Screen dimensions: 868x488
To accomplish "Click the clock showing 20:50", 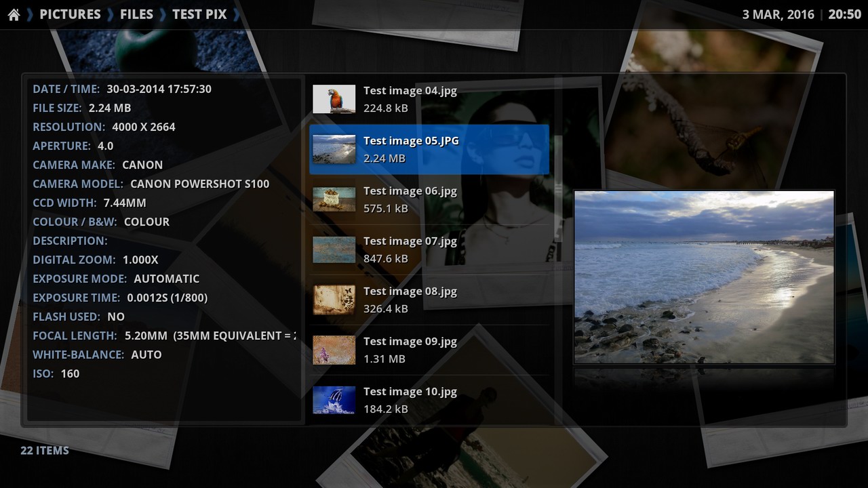I will coord(844,14).
